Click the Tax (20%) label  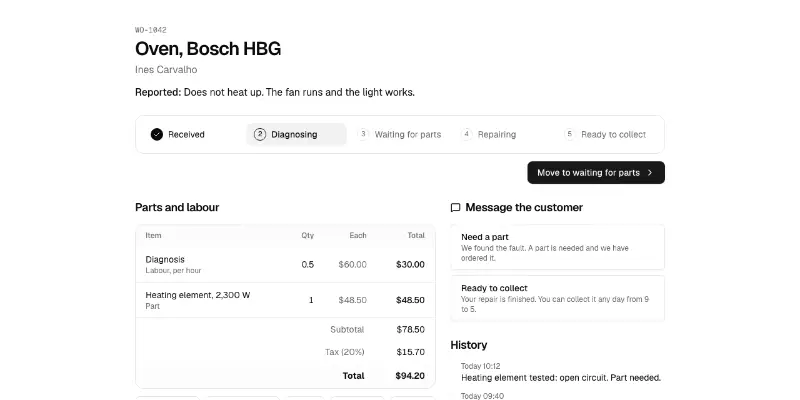pos(345,352)
